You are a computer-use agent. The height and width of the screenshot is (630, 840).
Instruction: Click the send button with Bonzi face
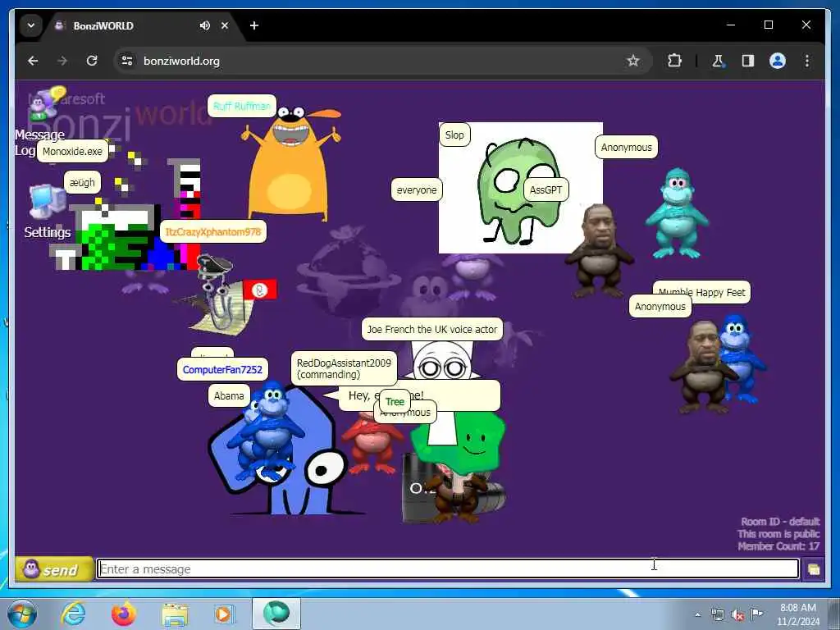[x=53, y=569]
